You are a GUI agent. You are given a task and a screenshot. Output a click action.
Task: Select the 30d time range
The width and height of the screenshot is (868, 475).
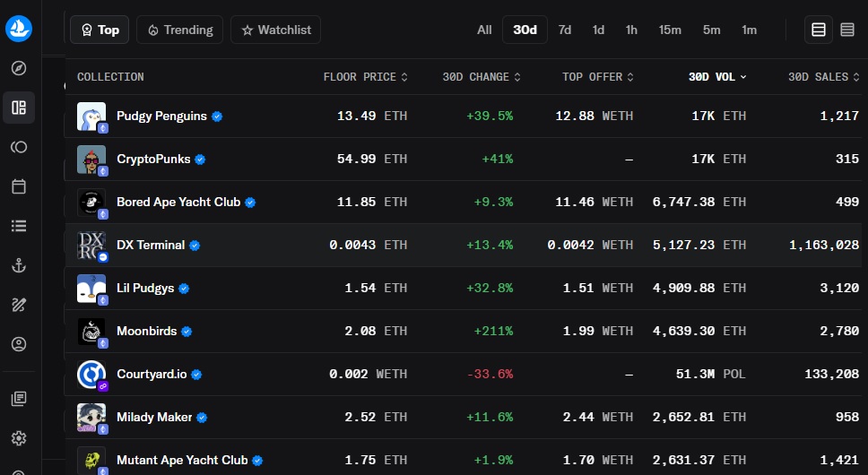[525, 30]
